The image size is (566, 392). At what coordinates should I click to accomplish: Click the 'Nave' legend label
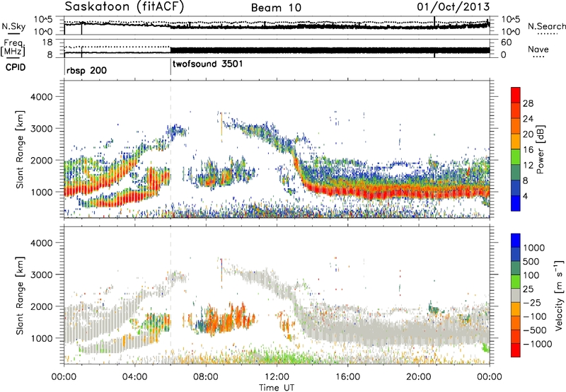(538, 49)
